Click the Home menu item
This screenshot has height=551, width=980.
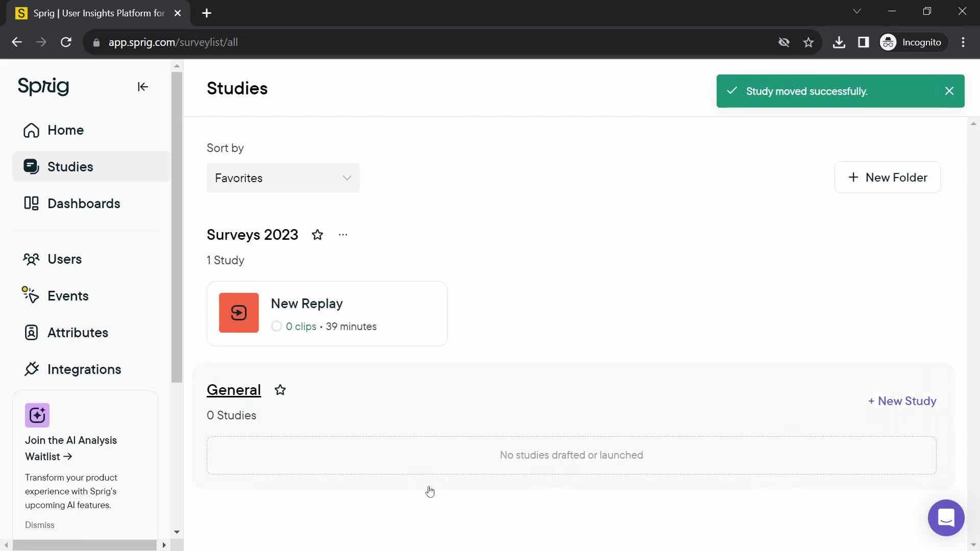[x=65, y=130]
